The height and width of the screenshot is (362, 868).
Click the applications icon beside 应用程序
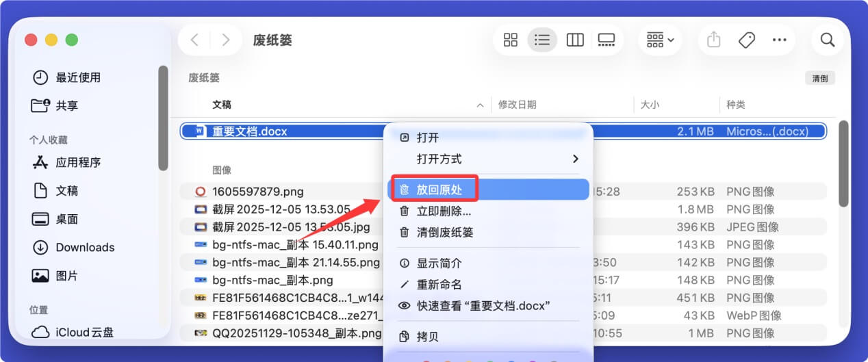pyautogui.click(x=40, y=162)
